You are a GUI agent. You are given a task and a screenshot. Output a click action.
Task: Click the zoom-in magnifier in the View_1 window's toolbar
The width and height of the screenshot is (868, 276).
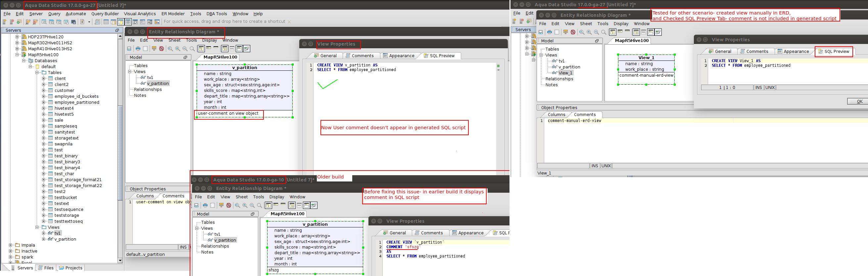(x=589, y=32)
